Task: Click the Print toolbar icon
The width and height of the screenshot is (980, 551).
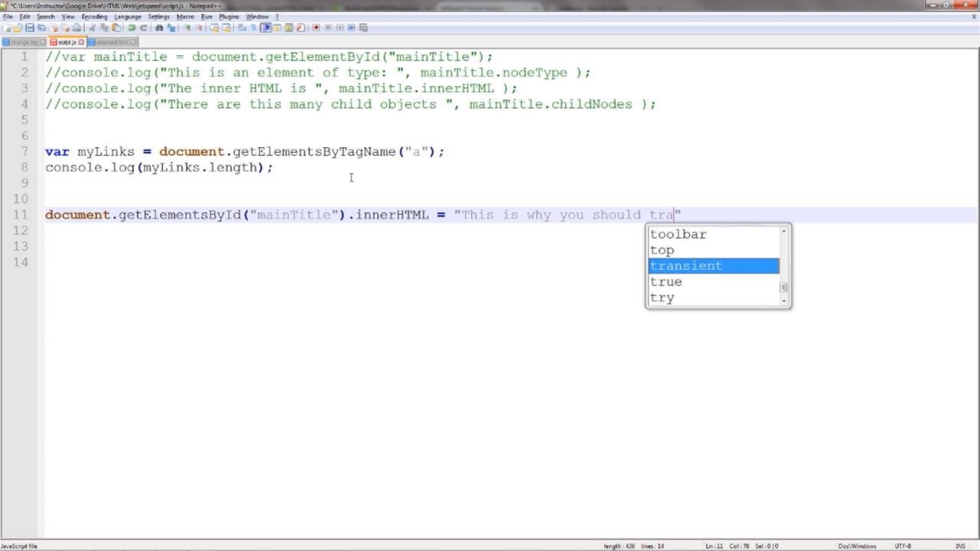Action: 77,28
